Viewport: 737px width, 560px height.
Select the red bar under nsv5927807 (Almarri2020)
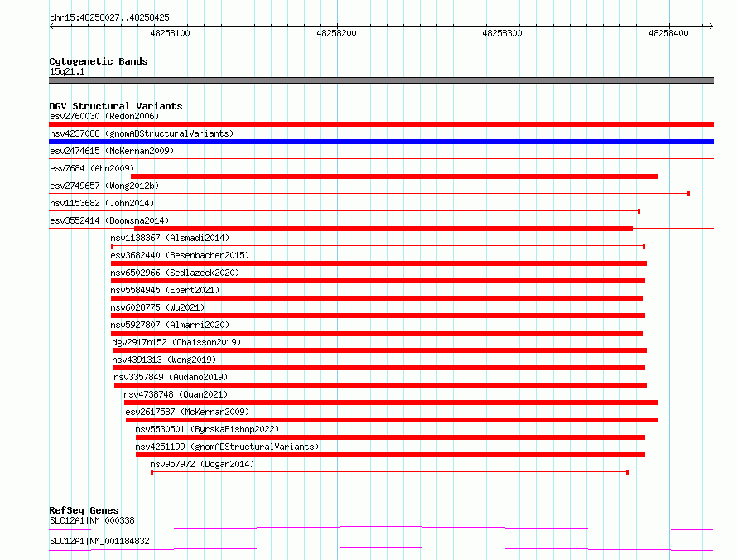click(377, 333)
